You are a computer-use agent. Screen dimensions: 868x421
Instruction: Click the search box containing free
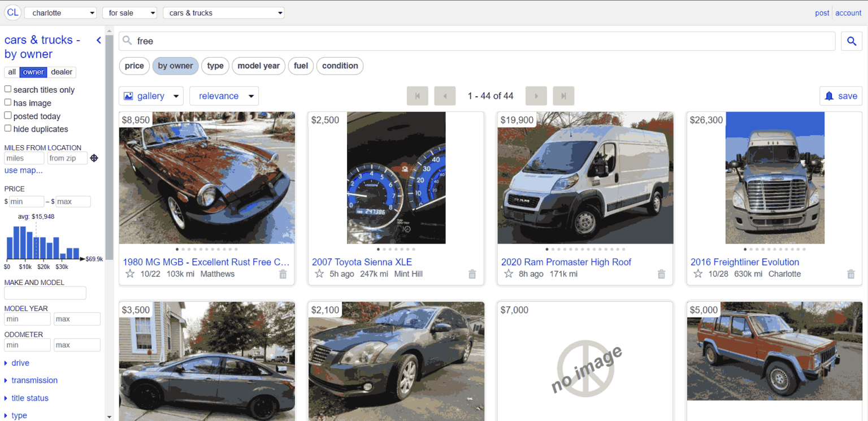[477, 41]
